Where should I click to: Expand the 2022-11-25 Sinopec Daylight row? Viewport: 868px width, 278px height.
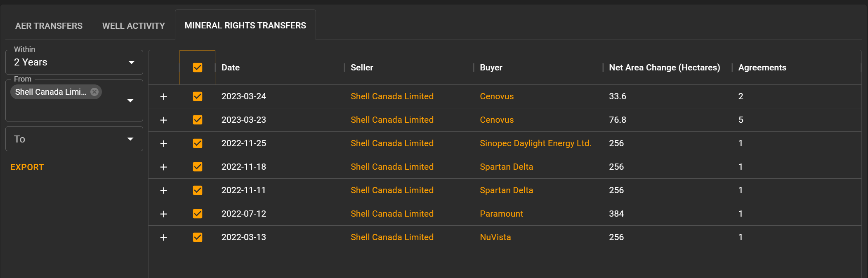(164, 143)
